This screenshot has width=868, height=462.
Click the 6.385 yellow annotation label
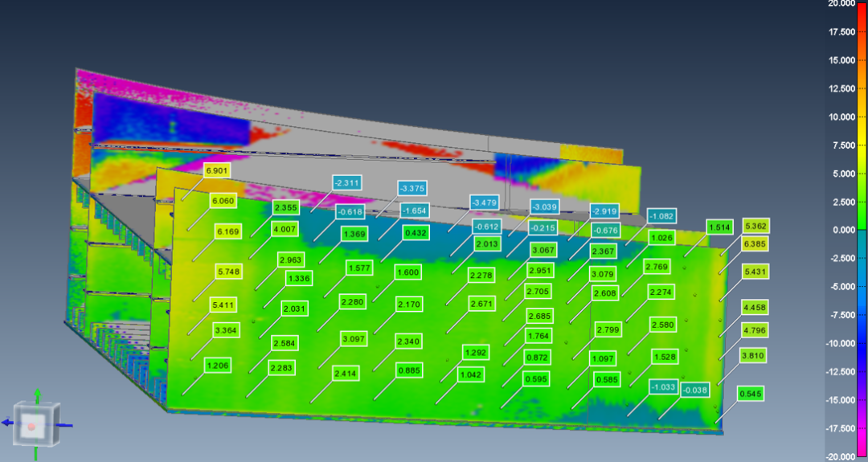point(755,243)
